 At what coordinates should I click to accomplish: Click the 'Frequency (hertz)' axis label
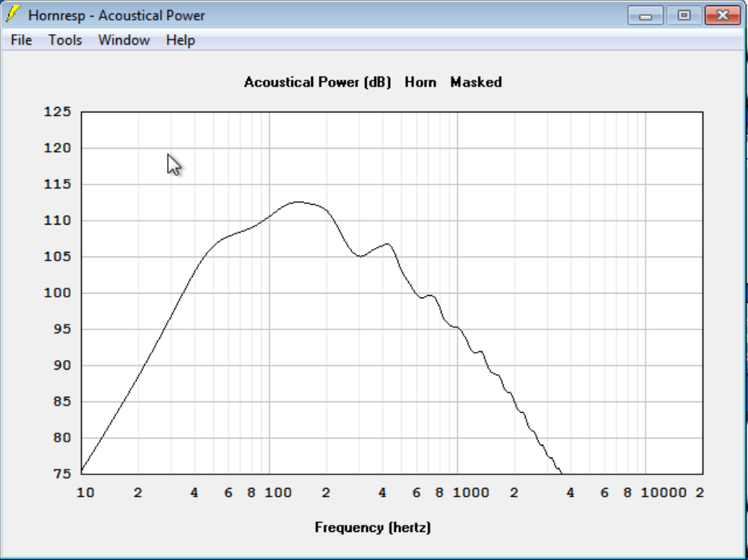tap(372, 527)
